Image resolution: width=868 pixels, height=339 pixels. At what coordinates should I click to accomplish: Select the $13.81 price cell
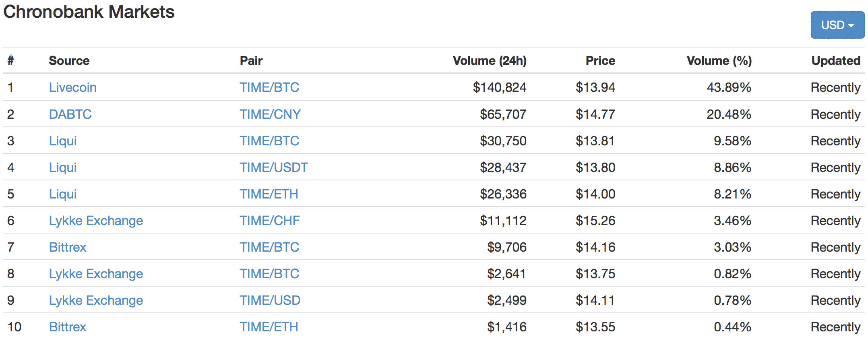pyautogui.click(x=595, y=141)
